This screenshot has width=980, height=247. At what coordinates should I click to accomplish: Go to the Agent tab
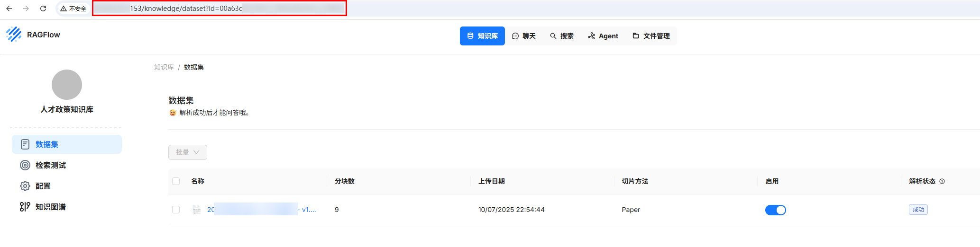(x=603, y=36)
